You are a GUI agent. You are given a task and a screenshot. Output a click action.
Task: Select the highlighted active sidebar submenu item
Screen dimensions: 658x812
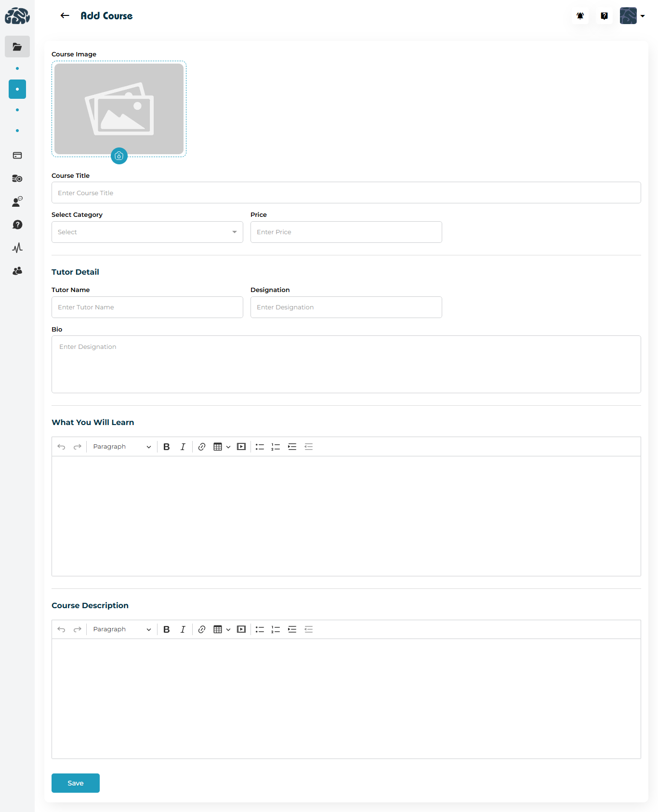coord(17,89)
